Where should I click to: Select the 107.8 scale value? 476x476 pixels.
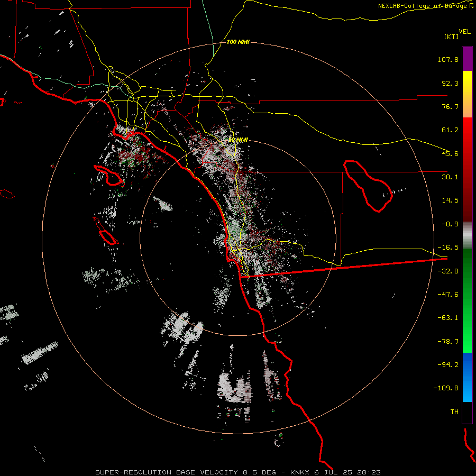click(448, 59)
